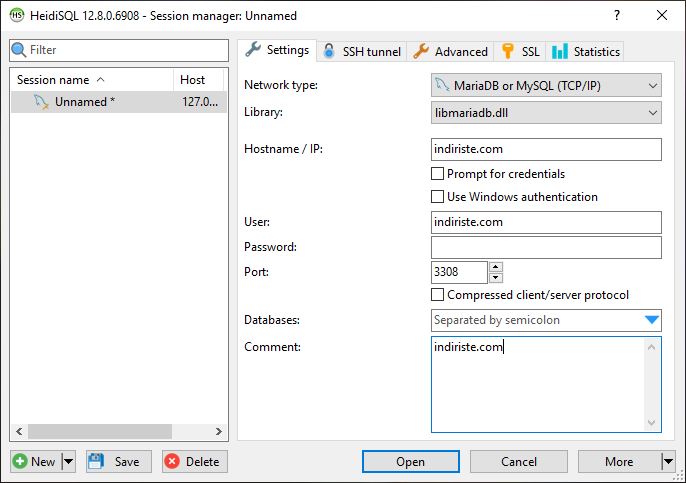Check Compressed client/server protocol

tap(438, 294)
